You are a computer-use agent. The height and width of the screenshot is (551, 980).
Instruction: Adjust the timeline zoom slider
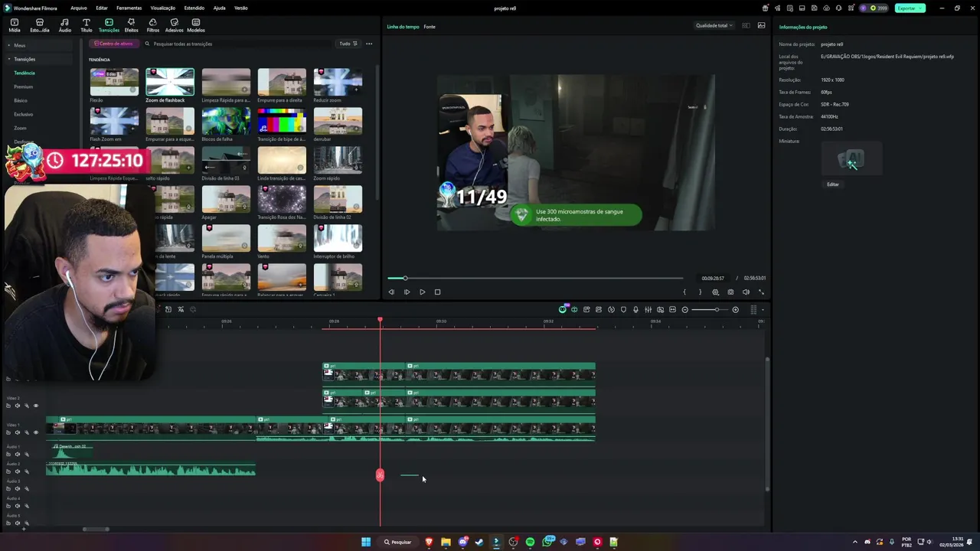710,310
